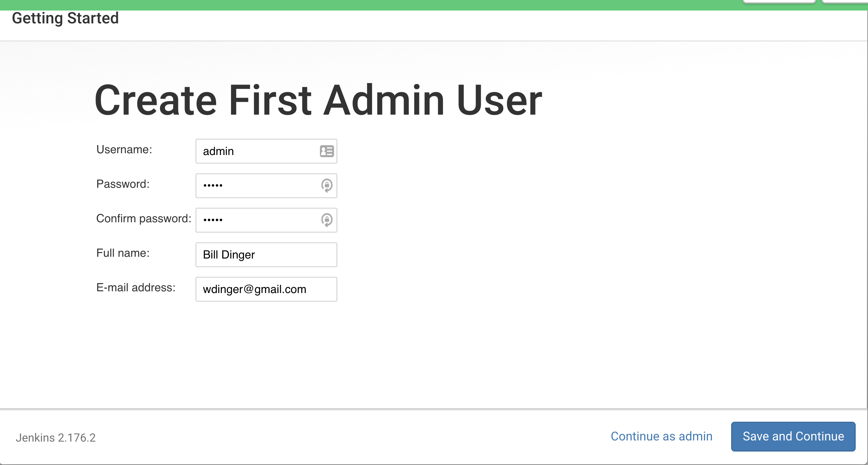The width and height of the screenshot is (868, 465).
Task: Select the Username input field
Action: (x=266, y=151)
